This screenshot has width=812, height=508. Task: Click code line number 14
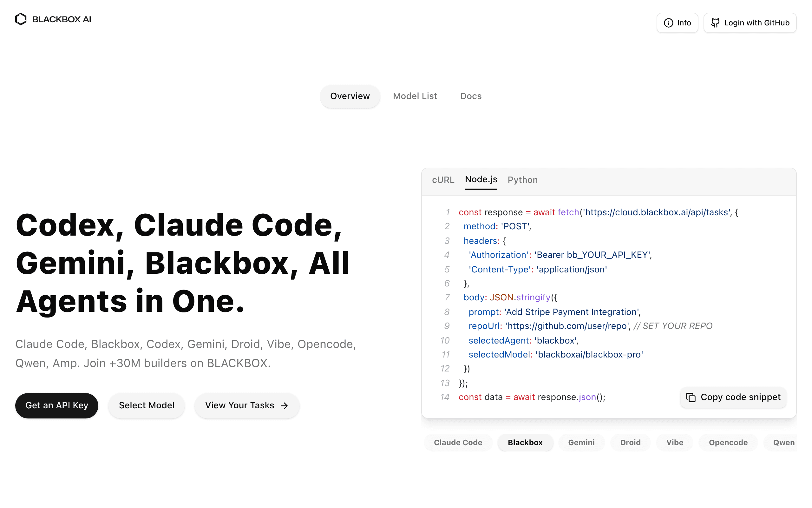[445, 397]
